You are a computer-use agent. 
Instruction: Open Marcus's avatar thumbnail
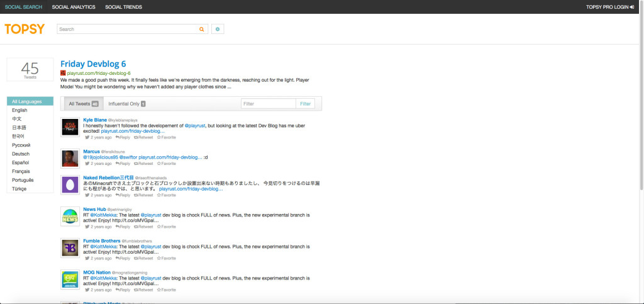[70, 159]
